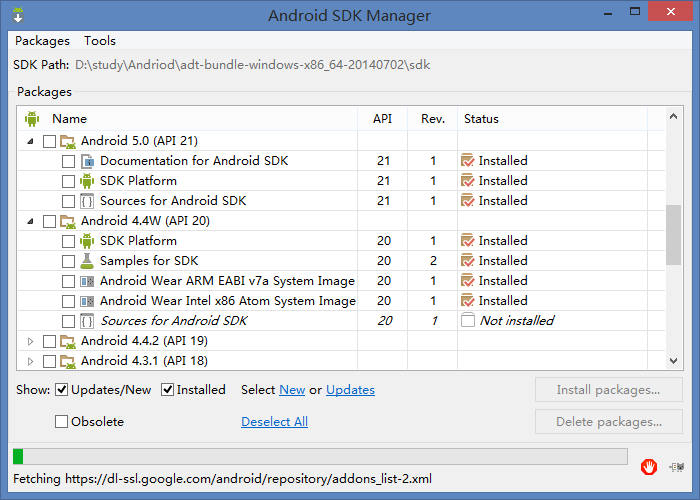The height and width of the screenshot is (500, 700).
Task: Check the API 21 SDK Platform checkbox
Action: pos(68,181)
